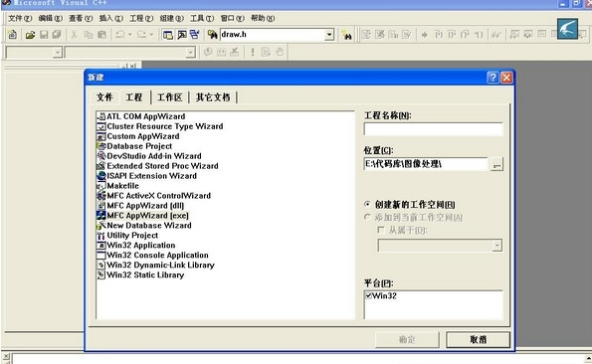Click the New Text File toolbar icon
Viewport: 592px width, 364px height.
(12, 35)
